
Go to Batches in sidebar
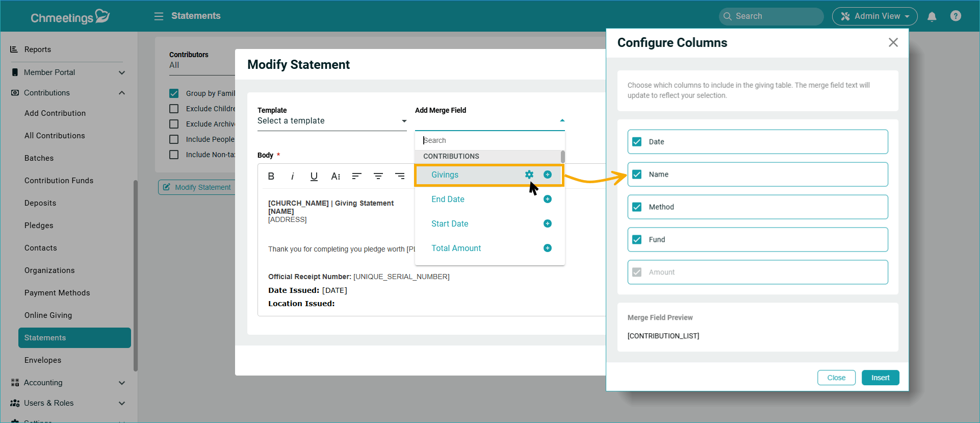click(39, 158)
